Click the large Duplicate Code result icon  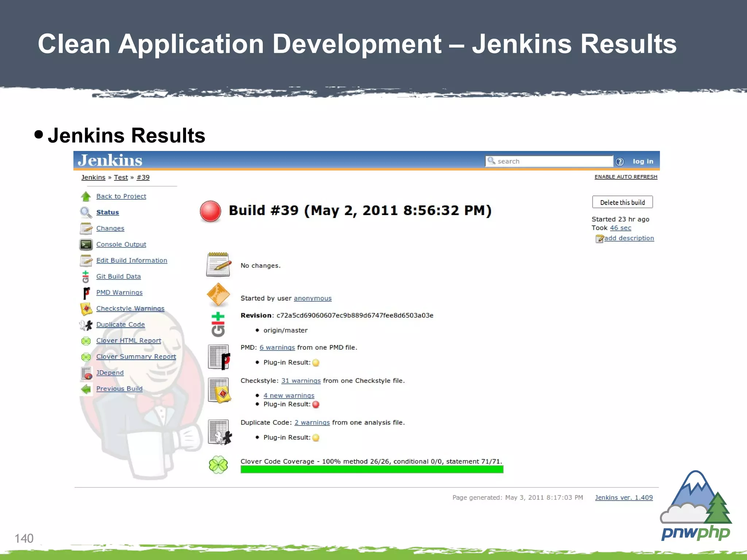pyautogui.click(x=220, y=432)
